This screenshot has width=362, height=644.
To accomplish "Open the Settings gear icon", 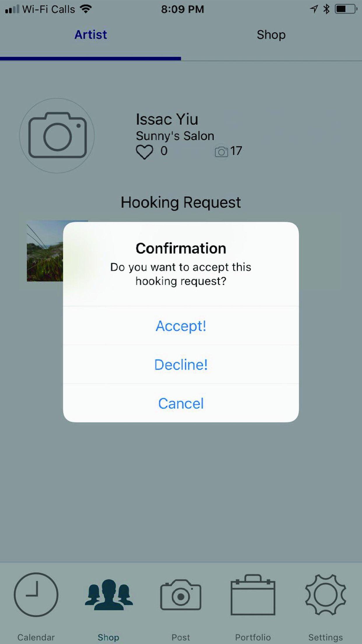I will tap(326, 594).
